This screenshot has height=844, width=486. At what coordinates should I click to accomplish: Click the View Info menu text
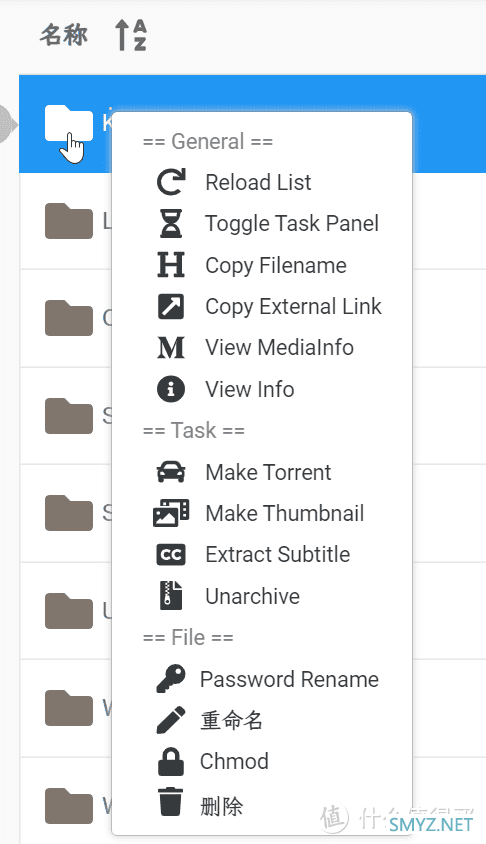coord(250,389)
